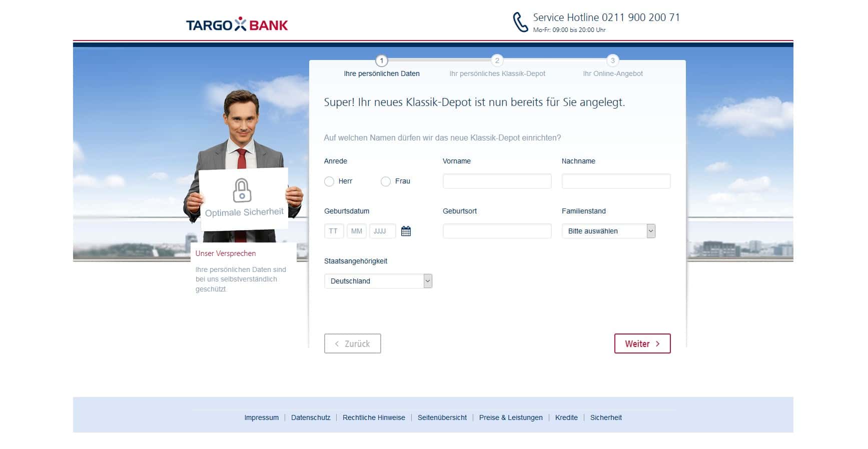868x449 pixels.
Task: Click step 2 circle indicator
Action: [x=497, y=61]
